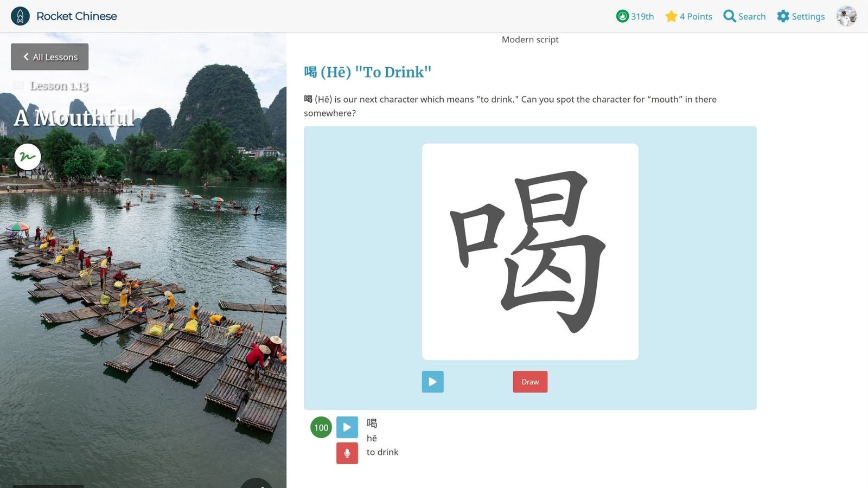This screenshot has height=488, width=868.
Task: Click the Rocket Chinese rocket logo icon
Action: tap(20, 16)
